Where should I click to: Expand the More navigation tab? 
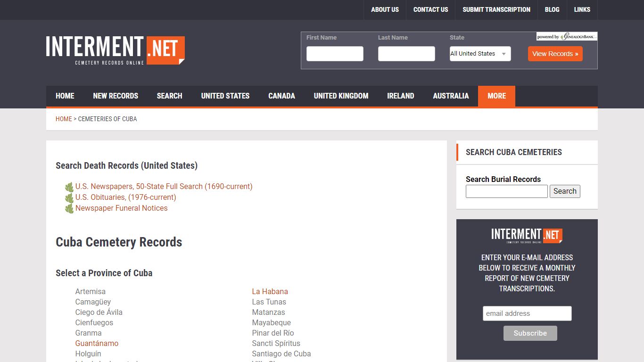coord(496,96)
